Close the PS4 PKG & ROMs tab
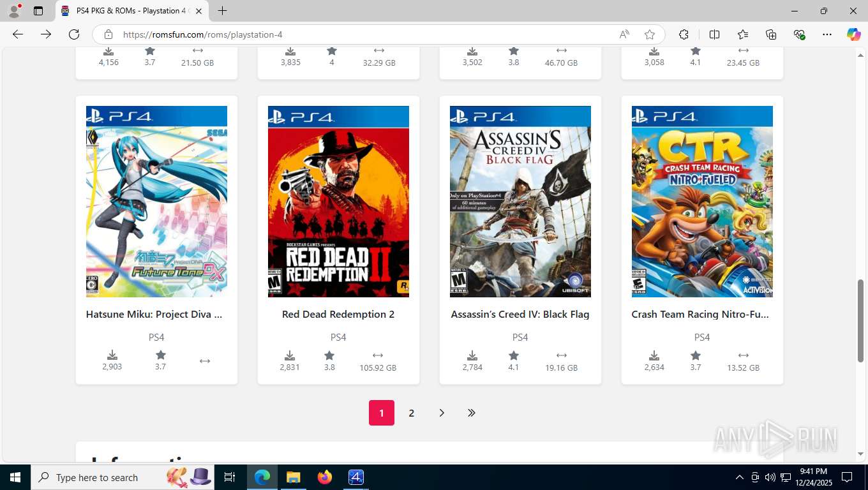Screen dimensions: 868x490 click(198, 11)
